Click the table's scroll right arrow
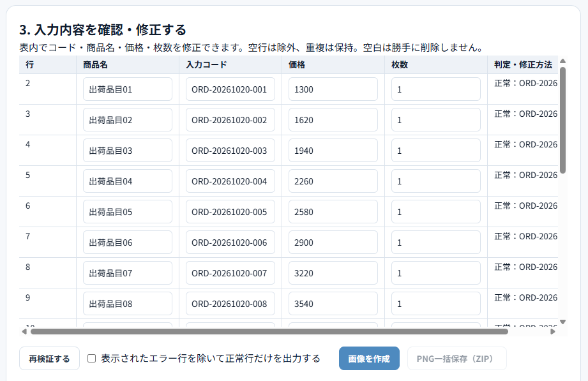Screen dimensions: 588x381 [x=553, y=331]
